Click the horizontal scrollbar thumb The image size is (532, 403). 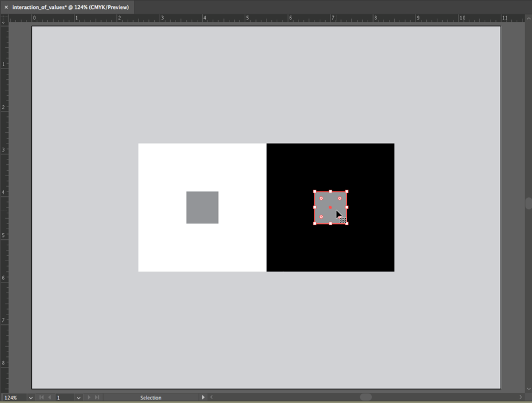366,397
